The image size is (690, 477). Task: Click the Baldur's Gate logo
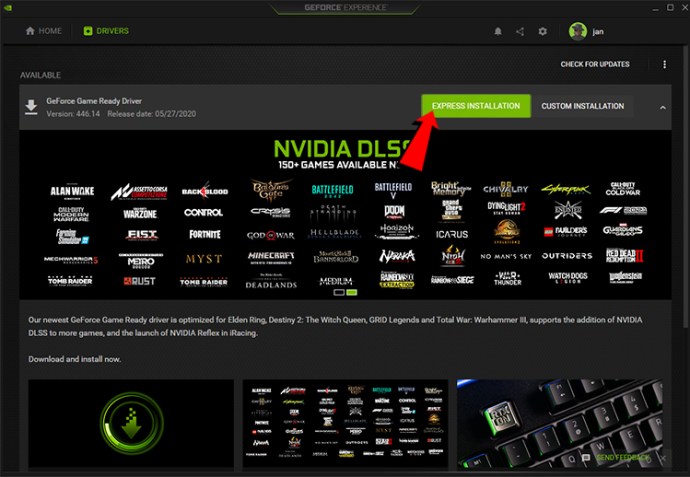pyautogui.click(x=271, y=190)
